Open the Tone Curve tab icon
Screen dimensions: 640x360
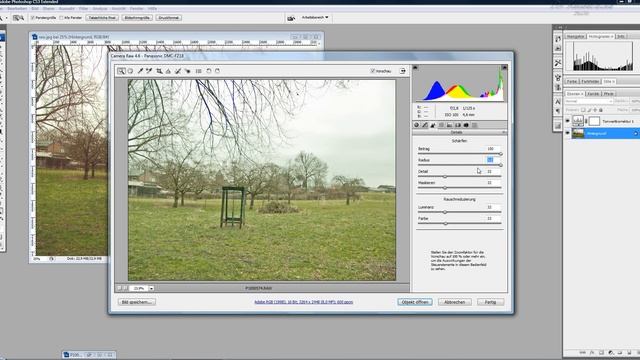pyautogui.click(x=425, y=125)
